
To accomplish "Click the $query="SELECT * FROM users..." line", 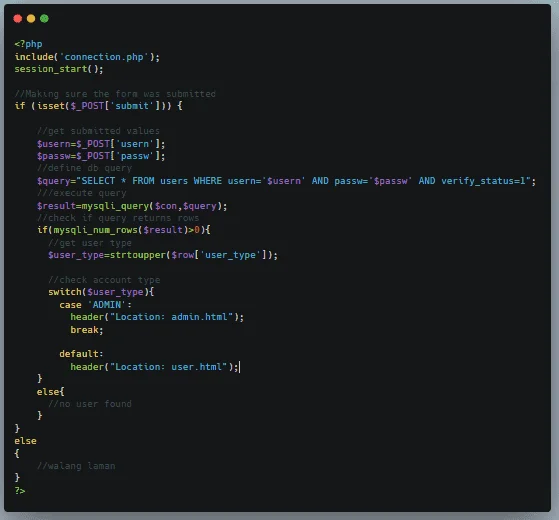I will (x=286, y=181).
